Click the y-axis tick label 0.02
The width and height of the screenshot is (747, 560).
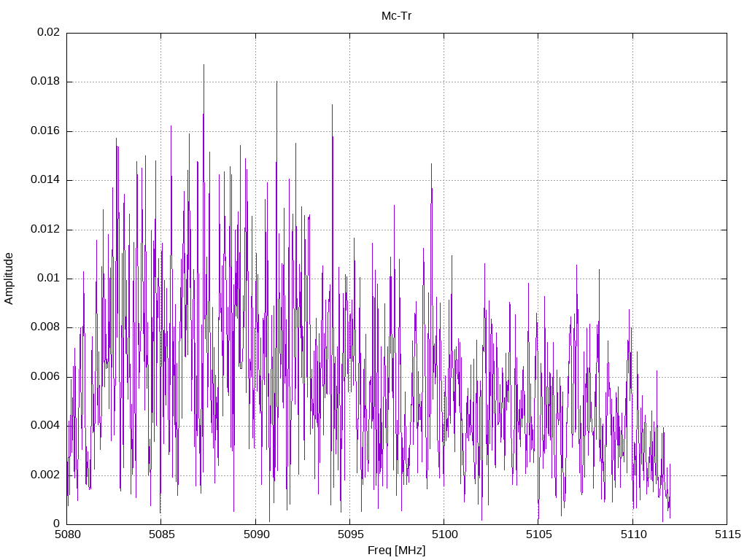point(49,32)
